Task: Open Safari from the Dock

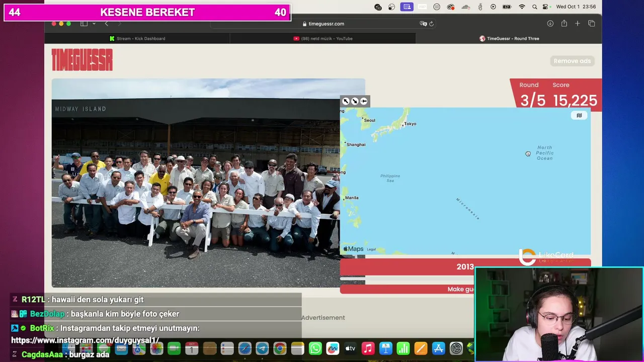Action: click(245, 348)
